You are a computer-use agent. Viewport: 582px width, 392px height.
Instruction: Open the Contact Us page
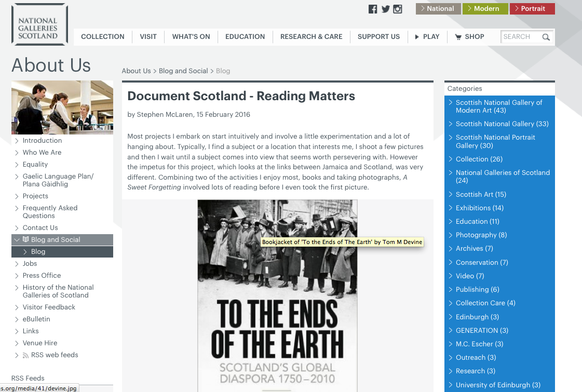[40, 228]
